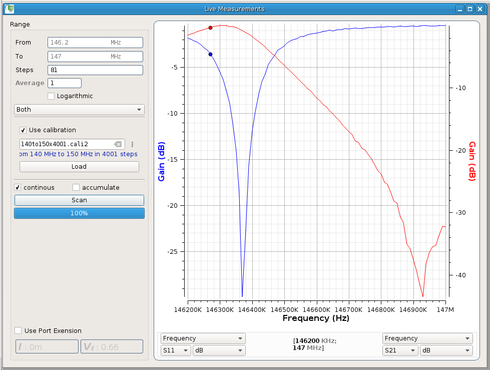Open the S21 parameter dropdown
Screen dimensions: 490x370
[x=400, y=350]
